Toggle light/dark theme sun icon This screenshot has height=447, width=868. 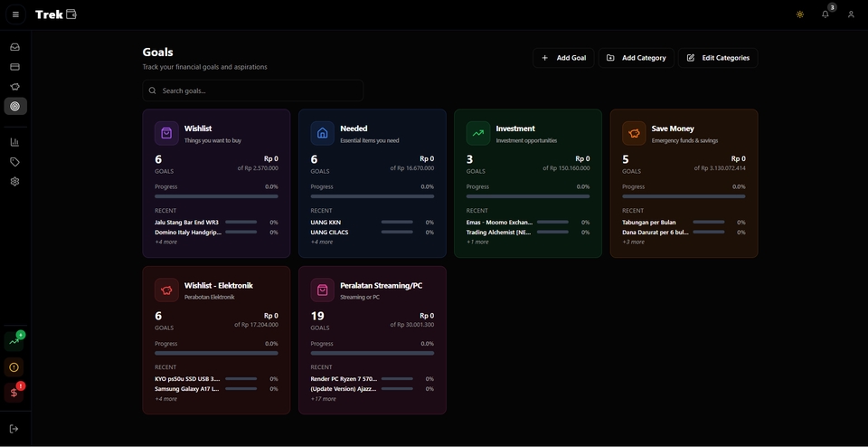click(x=799, y=14)
